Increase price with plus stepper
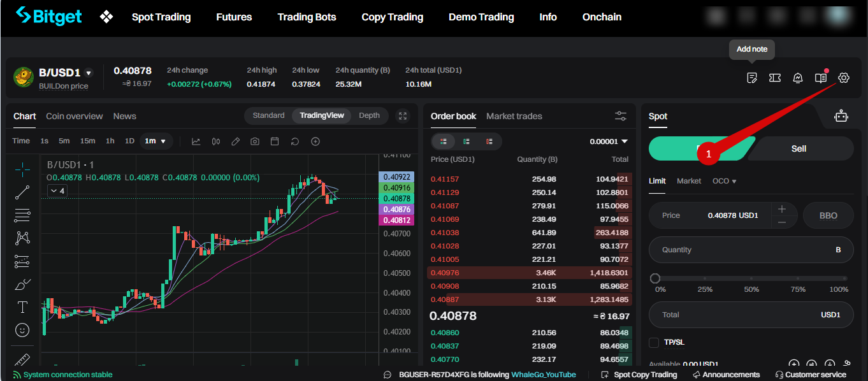This screenshot has height=381, width=868. click(x=782, y=209)
